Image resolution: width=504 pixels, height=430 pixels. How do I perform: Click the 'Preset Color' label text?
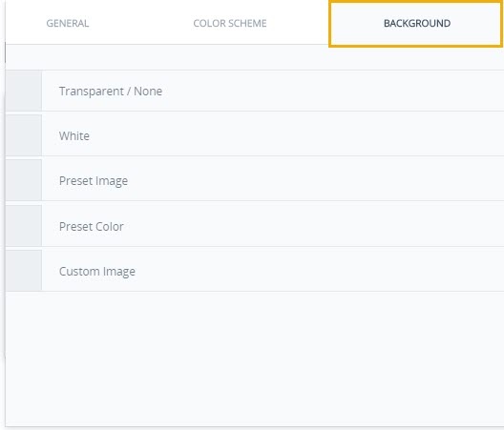pyautogui.click(x=92, y=226)
